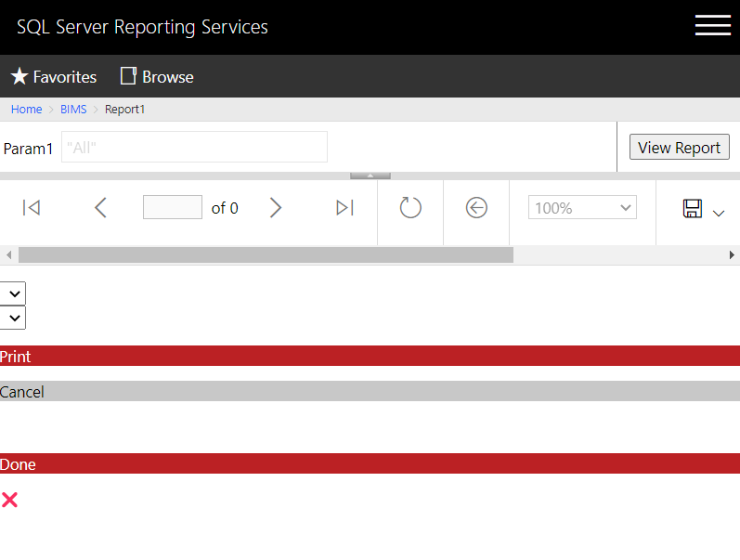
Task: Click the red Print button
Action: tap(370, 356)
